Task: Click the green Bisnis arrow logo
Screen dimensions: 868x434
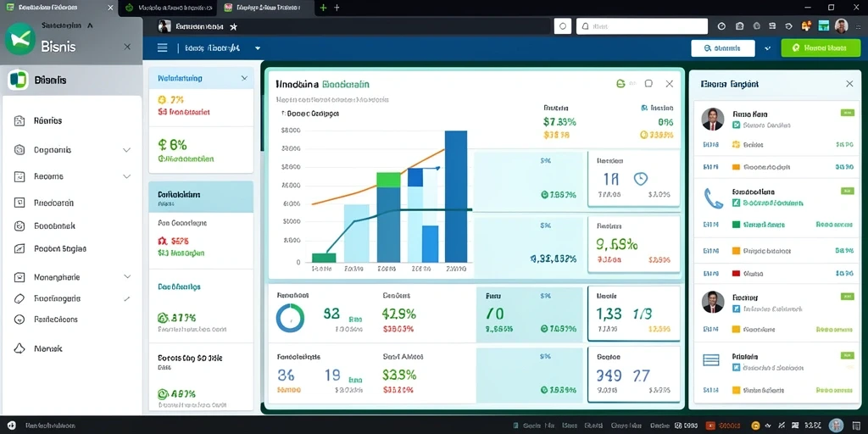Action: (x=20, y=39)
